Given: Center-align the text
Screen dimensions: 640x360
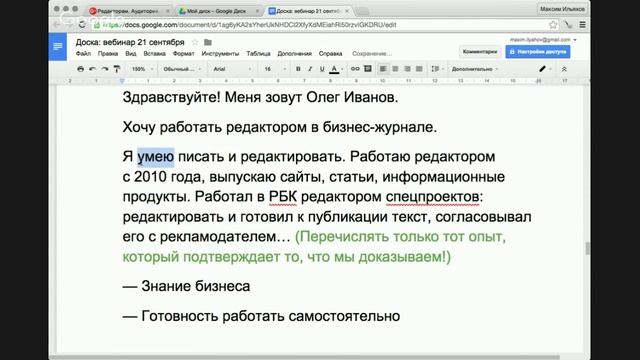Looking at the screenshot, I should [395, 69].
